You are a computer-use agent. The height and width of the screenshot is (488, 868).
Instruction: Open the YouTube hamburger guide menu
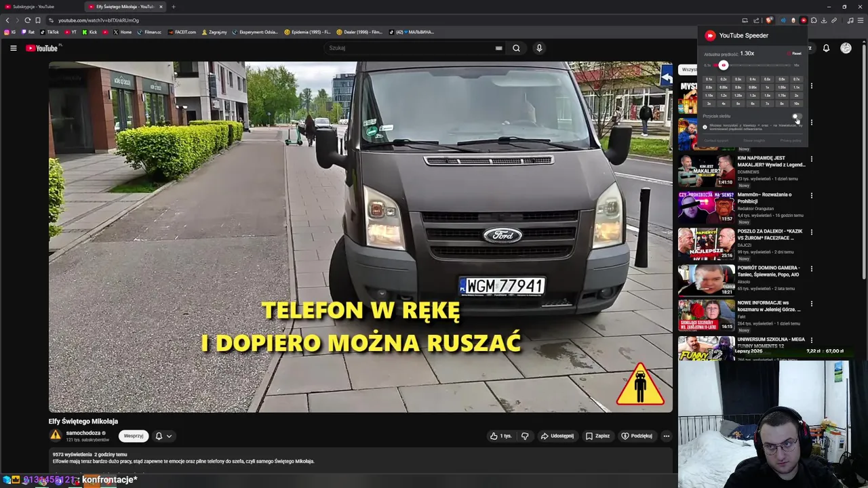(13, 48)
